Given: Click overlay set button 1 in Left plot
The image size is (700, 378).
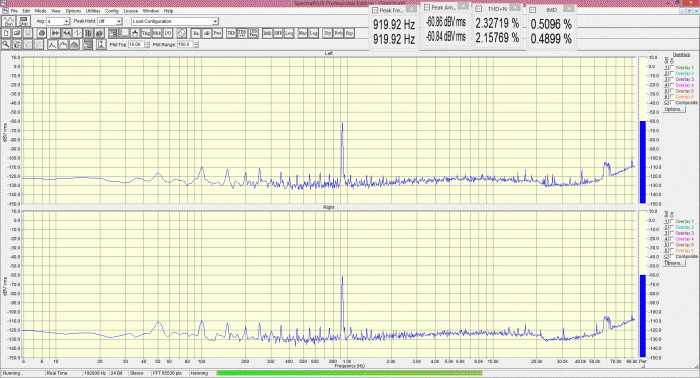Looking at the screenshot, I should 667,67.
